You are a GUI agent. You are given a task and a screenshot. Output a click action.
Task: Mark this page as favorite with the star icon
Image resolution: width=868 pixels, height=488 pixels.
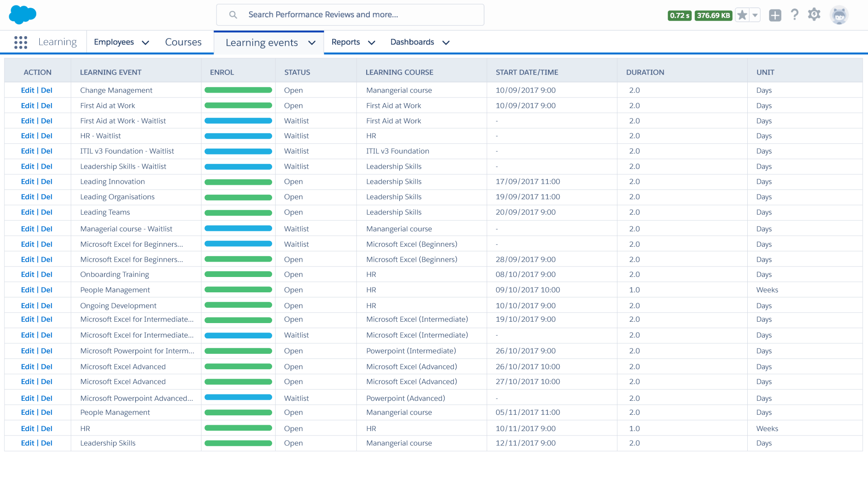(x=741, y=14)
